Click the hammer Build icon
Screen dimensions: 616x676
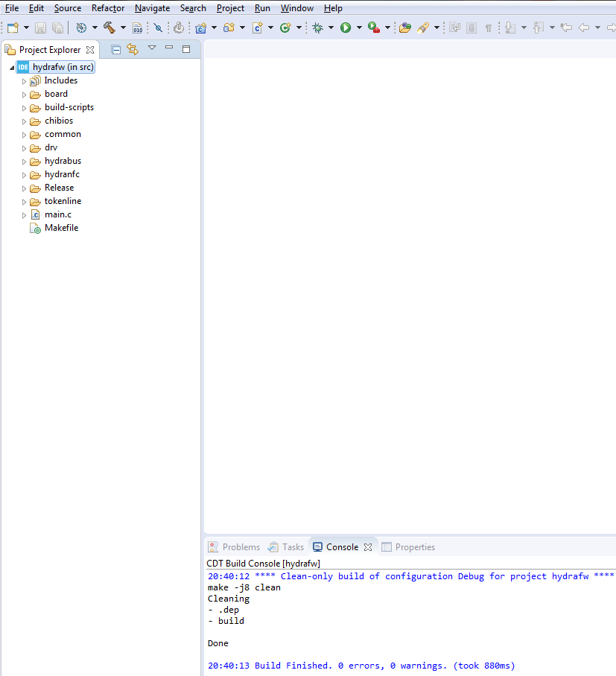[x=109, y=28]
